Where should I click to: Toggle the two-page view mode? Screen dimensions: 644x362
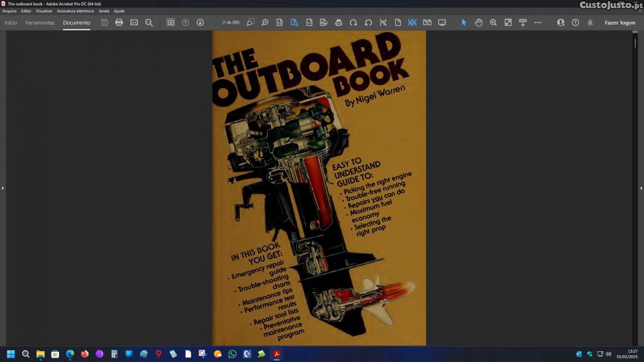pos(427,23)
